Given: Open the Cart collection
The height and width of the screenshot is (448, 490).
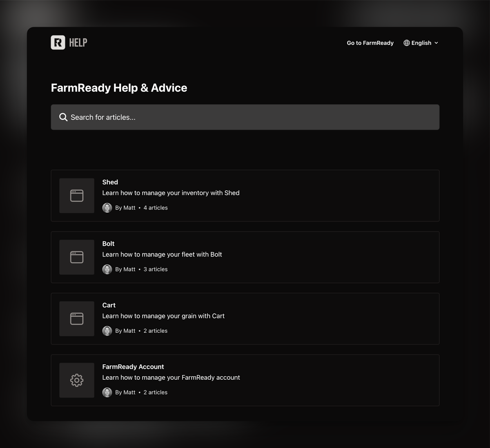Looking at the screenshot, I should coord(245,319).
